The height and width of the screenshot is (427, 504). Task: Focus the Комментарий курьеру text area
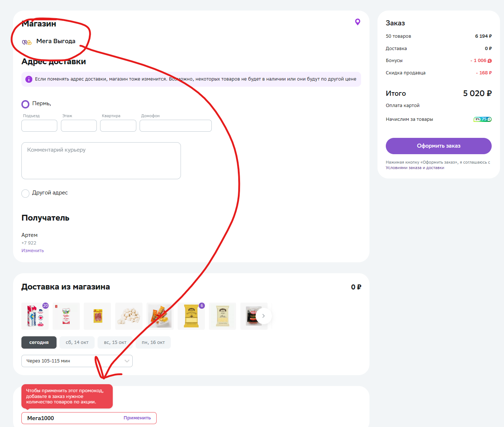tap(101, 161)
